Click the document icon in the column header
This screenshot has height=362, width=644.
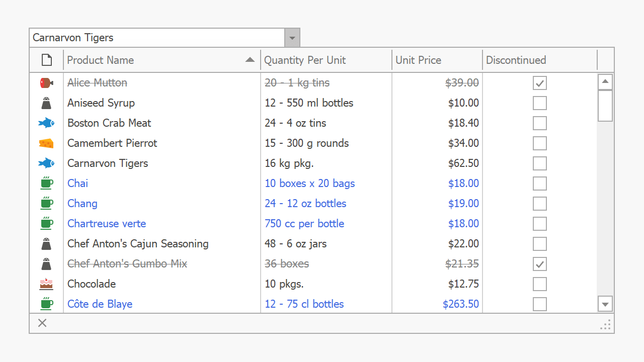tap(46, 60)
